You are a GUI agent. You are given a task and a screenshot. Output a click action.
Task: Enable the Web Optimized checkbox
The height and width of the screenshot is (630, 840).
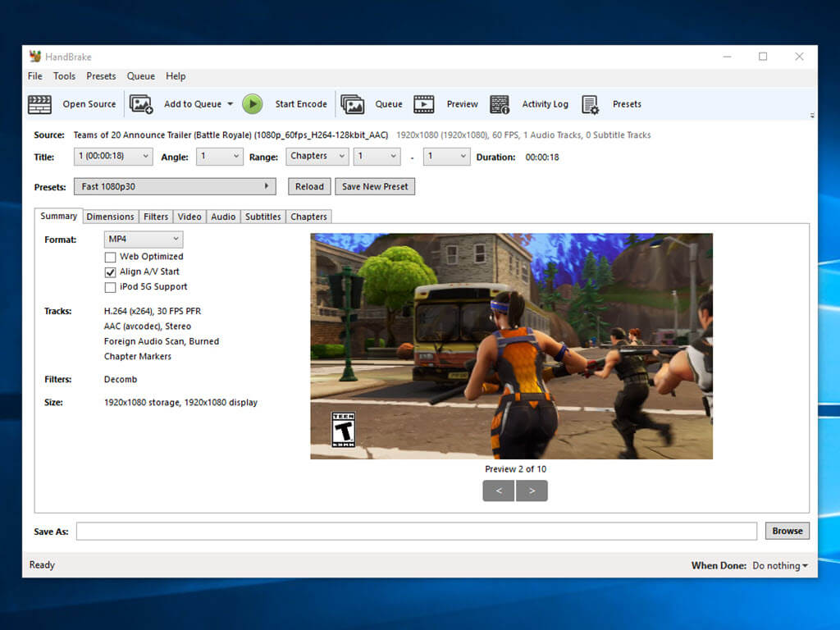coord(111,257)
